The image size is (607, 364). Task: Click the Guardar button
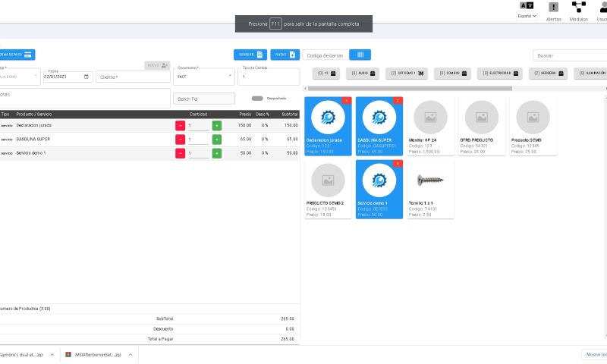pos(250,55)
